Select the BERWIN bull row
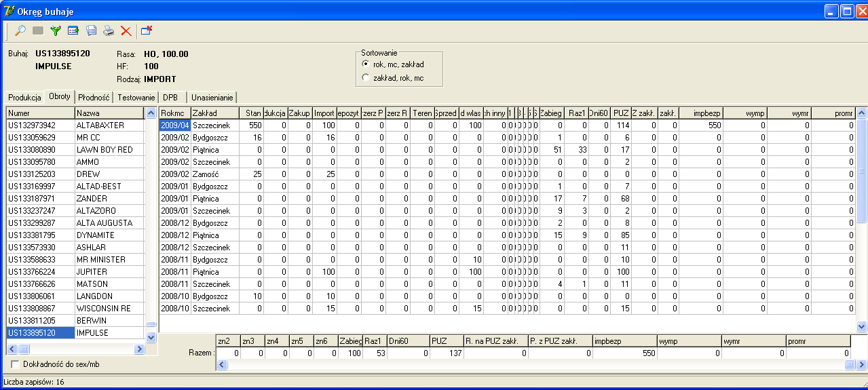 click(76, 321)
